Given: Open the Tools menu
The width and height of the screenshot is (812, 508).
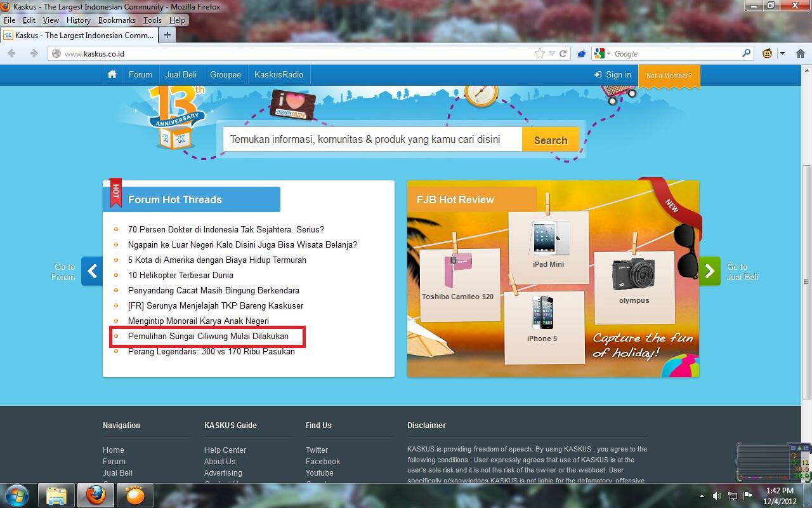Looking at the screenshot, I should 152,20.
